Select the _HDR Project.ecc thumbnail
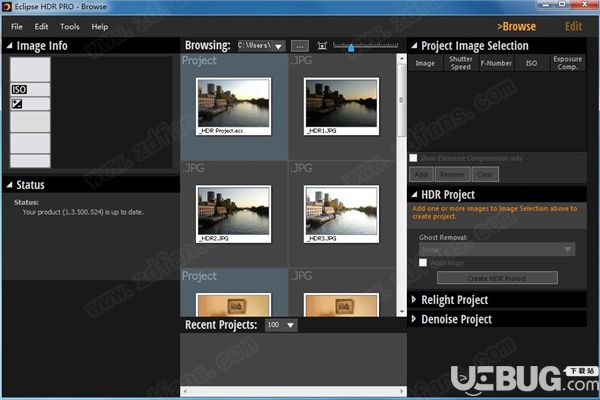Viewport: 600px width, 400px height. 233,106
